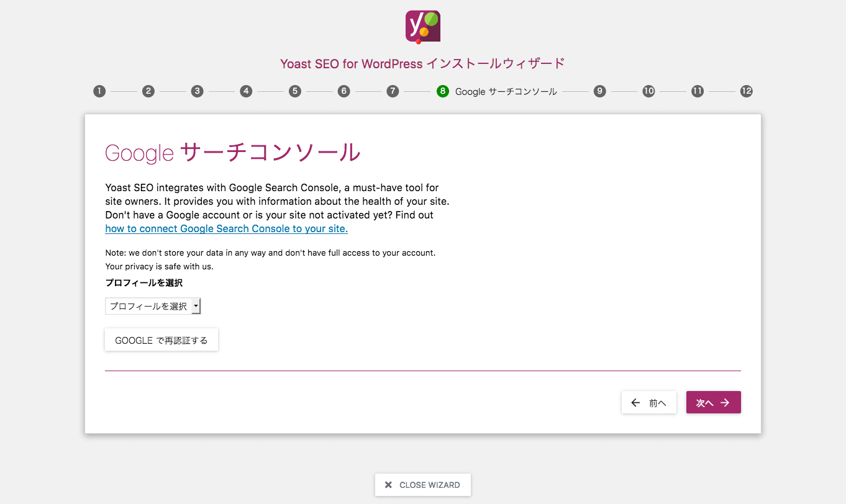
Task: Click the 前へ previous button
Action: click(x=649, y=403)
